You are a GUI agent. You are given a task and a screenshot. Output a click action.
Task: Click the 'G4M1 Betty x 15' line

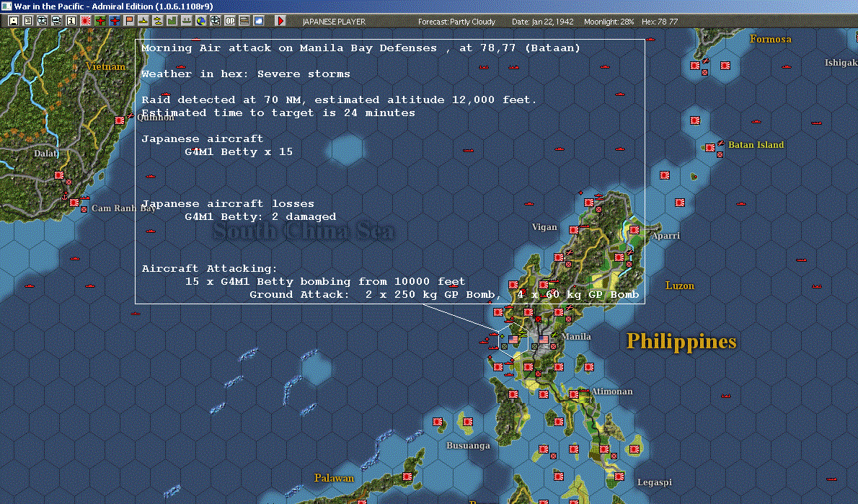(239, 151)
